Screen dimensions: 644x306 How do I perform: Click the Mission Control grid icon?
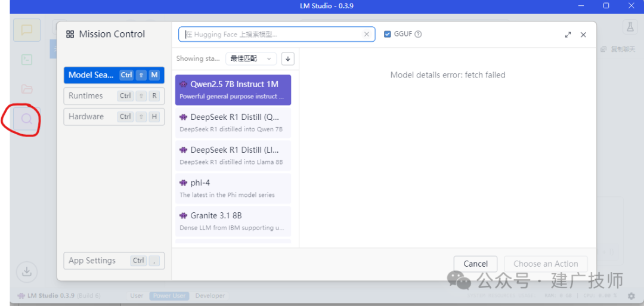(70, 34)
